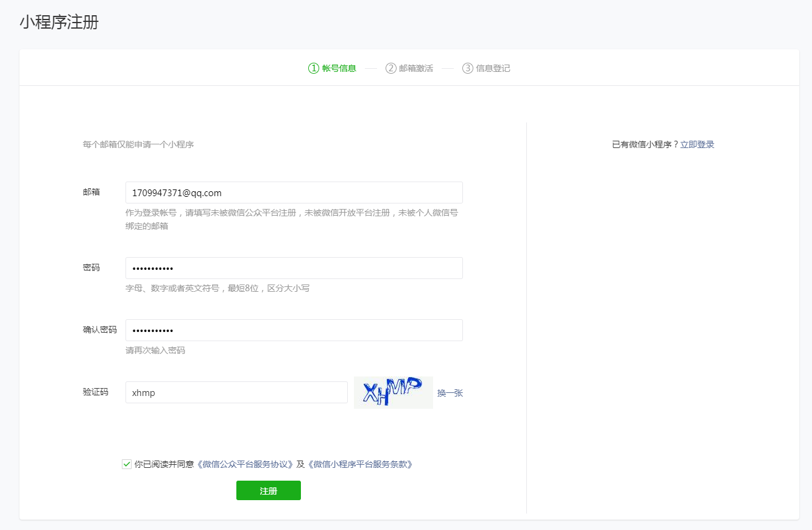
Task: Focus the 密码 password field
Action: [294, 268]
